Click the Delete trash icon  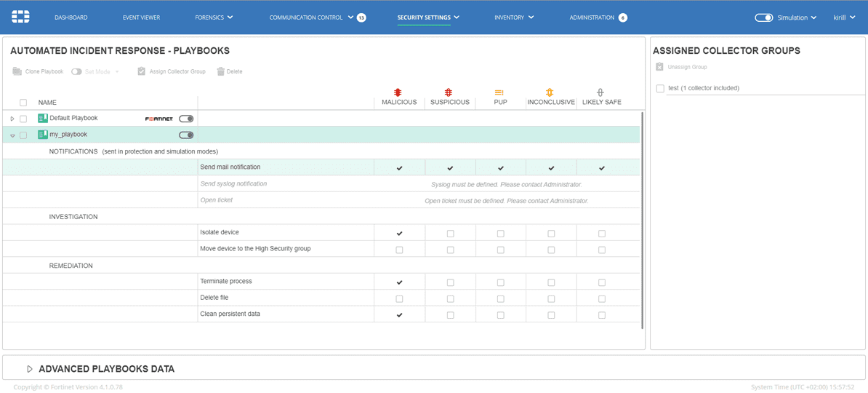click(220, 71)
